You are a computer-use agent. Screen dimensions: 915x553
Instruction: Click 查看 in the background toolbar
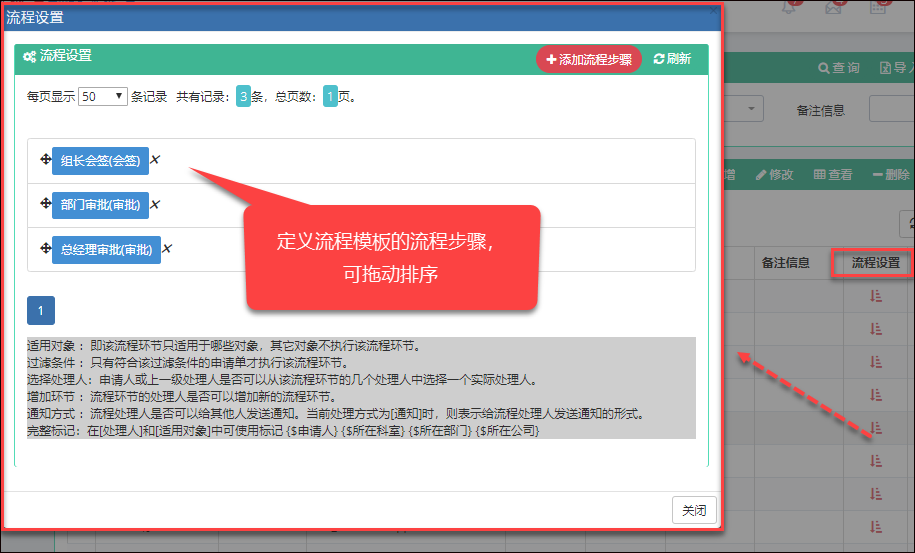[833, 174]
